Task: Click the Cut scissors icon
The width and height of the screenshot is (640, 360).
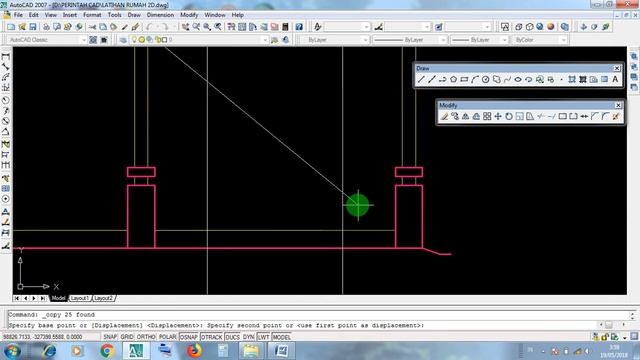Action: (92, 27)
